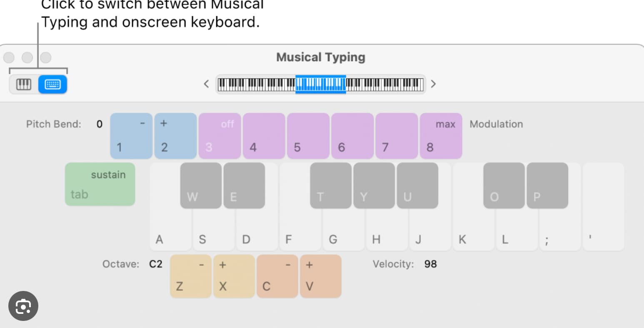This screenshot has width=644, height=328.
Task: Raise pitch bend with key 2
Action: [175, 136]
